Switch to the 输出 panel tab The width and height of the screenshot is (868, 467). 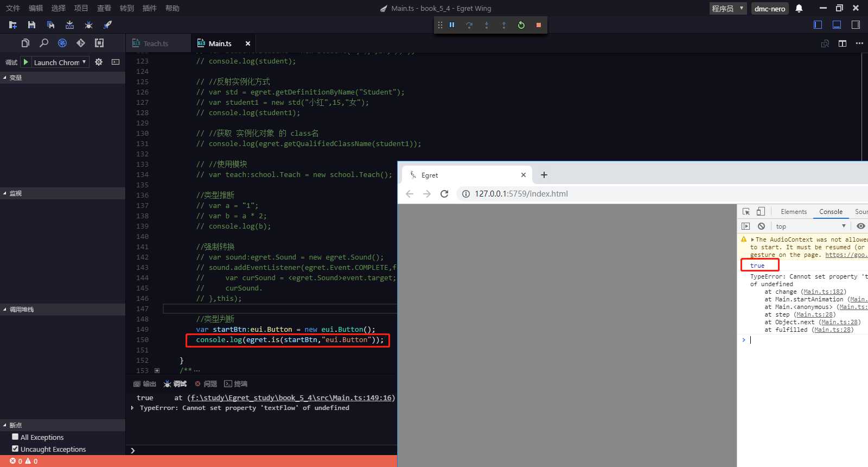pos(145,384)
